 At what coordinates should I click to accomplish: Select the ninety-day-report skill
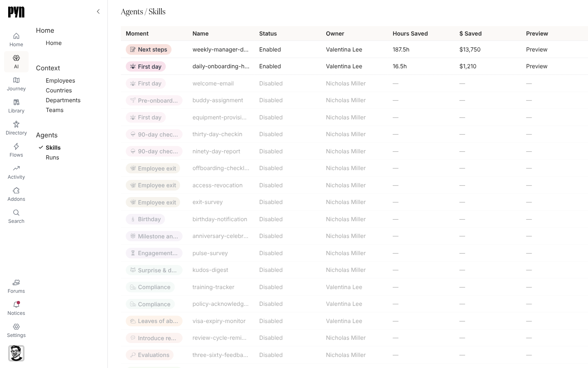coord(216,151)
